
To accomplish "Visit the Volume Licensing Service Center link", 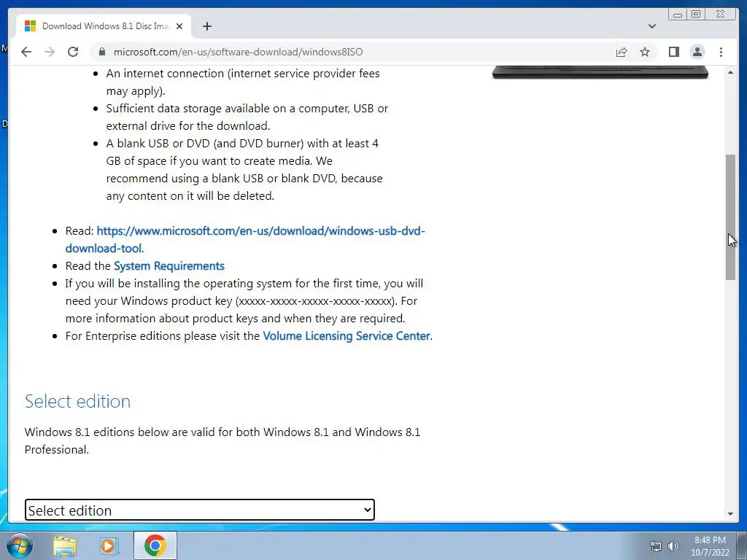I will [x=347, y=335].
